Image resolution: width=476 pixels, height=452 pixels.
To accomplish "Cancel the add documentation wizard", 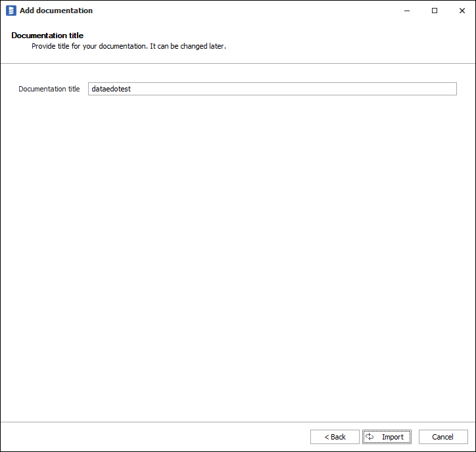I will point(442,437).
